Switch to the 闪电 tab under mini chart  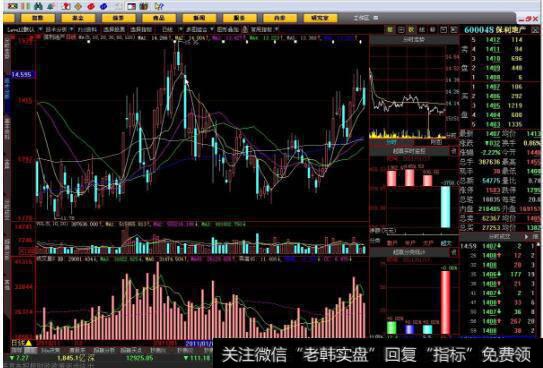pos(436,142)
